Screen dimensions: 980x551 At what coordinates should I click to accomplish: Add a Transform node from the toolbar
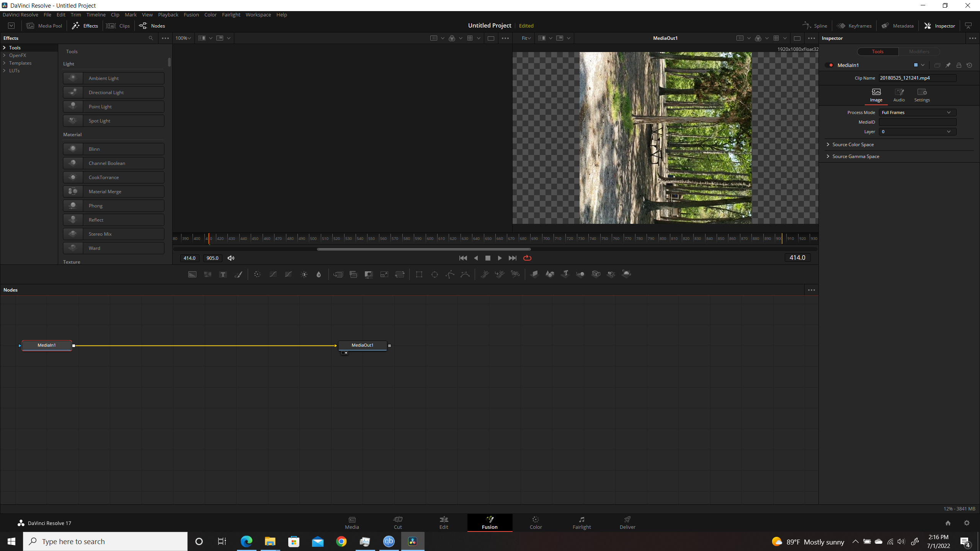point(400,274)
